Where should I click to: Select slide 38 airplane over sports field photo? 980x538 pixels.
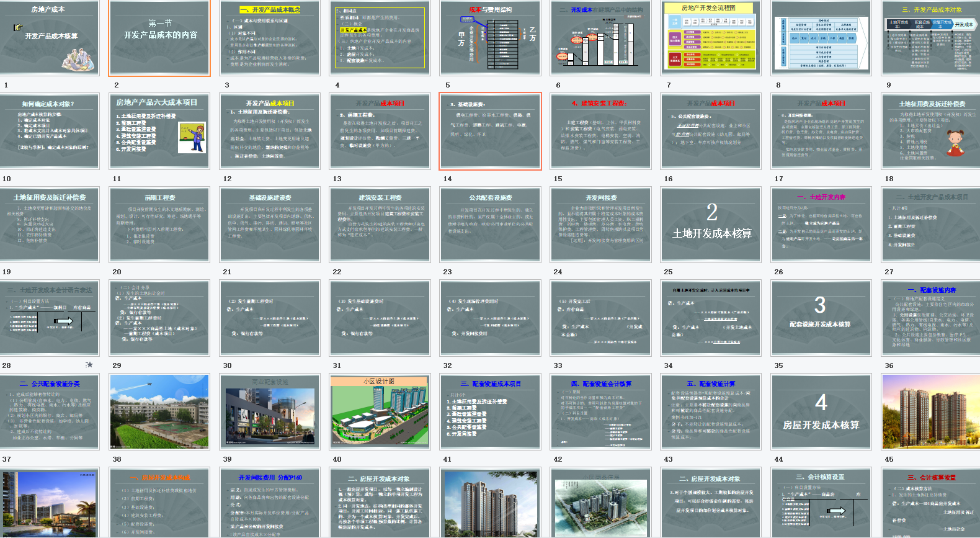click(x=159, y=411)
